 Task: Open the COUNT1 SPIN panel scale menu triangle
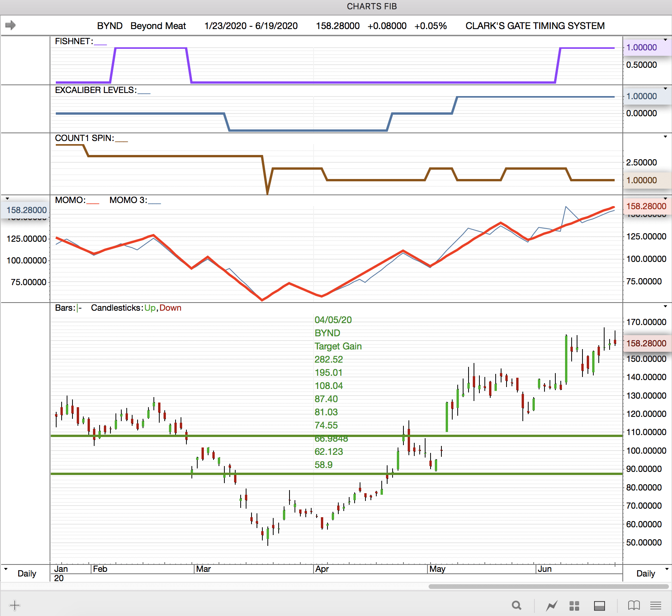(x=665, y=137)
